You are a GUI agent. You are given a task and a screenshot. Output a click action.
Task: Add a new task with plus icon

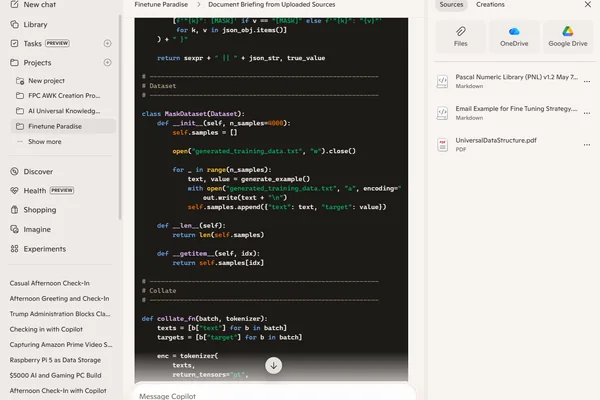point(108,43)
